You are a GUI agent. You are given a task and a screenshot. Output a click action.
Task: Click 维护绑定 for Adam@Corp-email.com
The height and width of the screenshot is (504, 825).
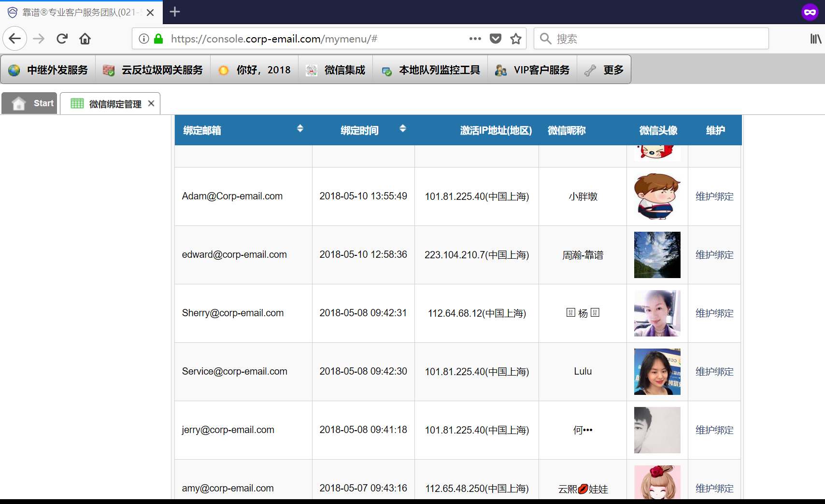coord(714,196)
